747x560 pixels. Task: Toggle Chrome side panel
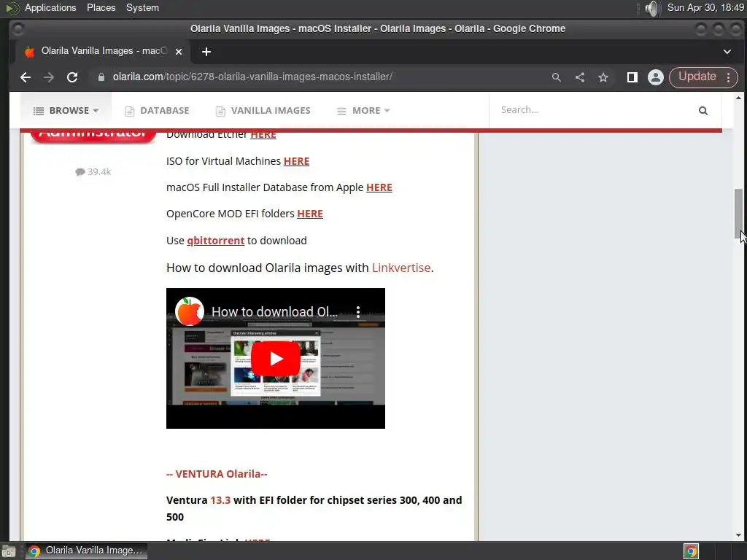click(632, 77)
